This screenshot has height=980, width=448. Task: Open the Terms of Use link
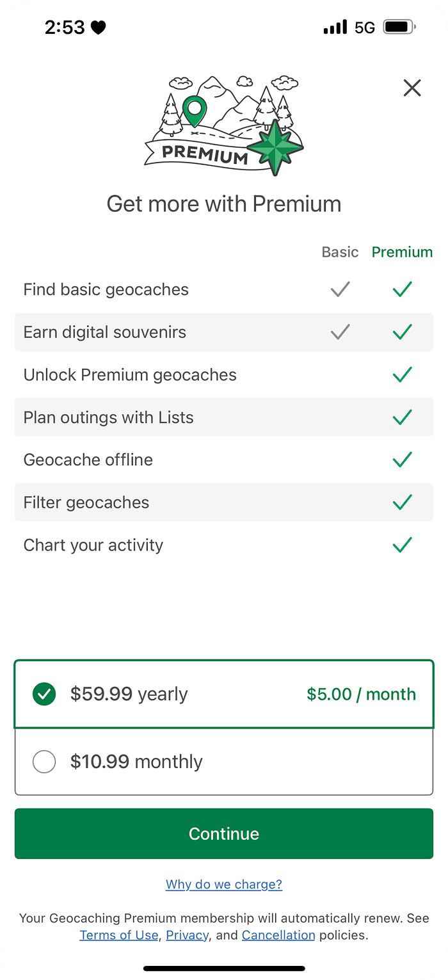[119, 935]
